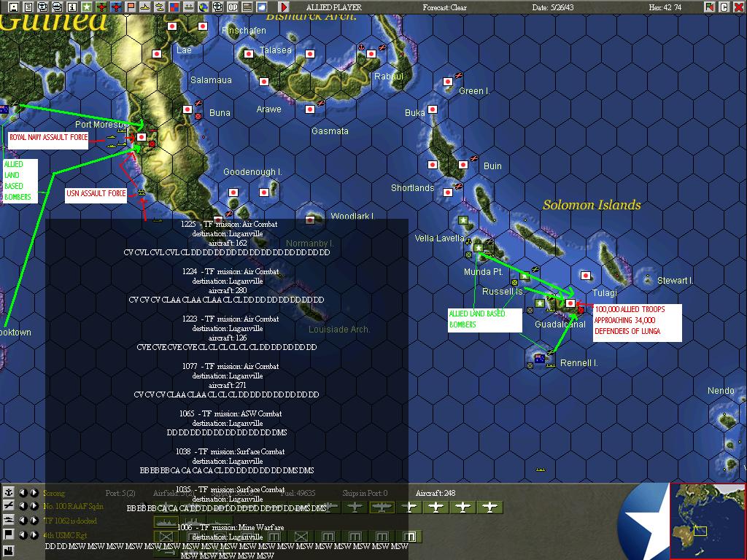Screen dimensions: 747x560
Task: Click the 'Forecast: Clear' status text
Action: tap(444, 7)
